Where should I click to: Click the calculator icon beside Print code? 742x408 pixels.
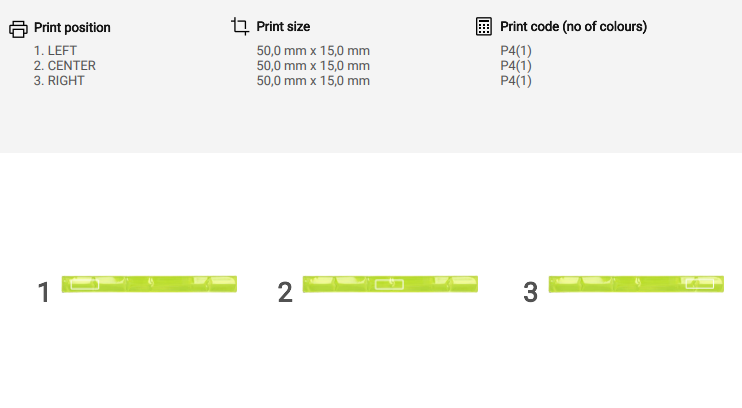(x=484, y=26)
